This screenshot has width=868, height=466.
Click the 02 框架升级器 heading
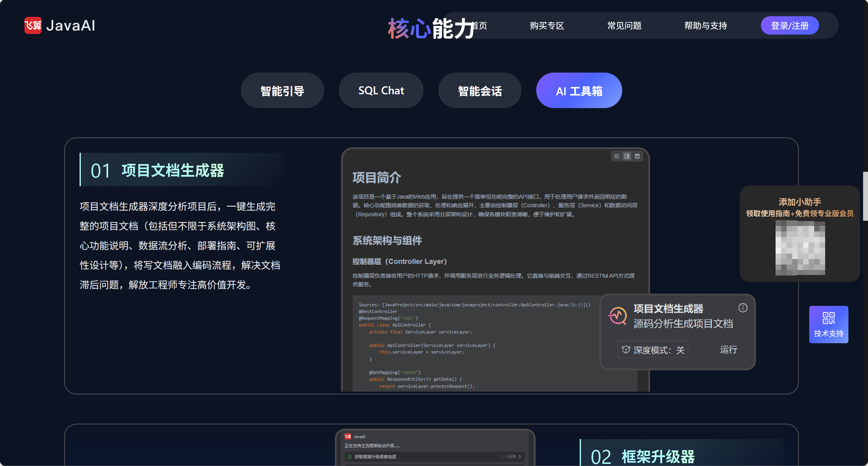(642, 457)
